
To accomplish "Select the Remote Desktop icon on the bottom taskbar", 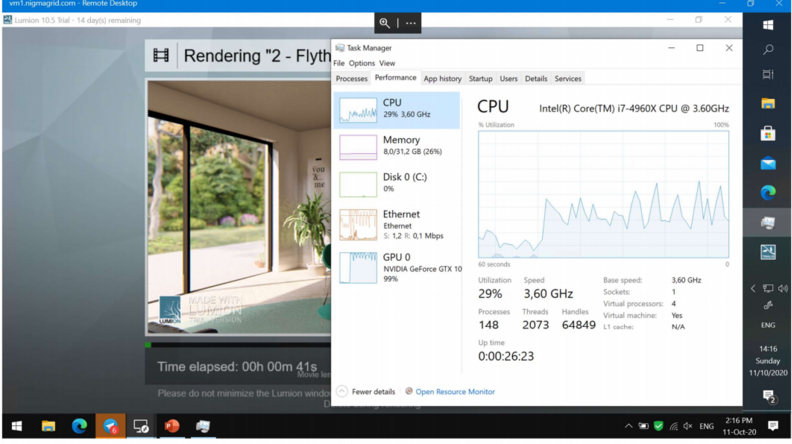I will click(x=141, y=426).
